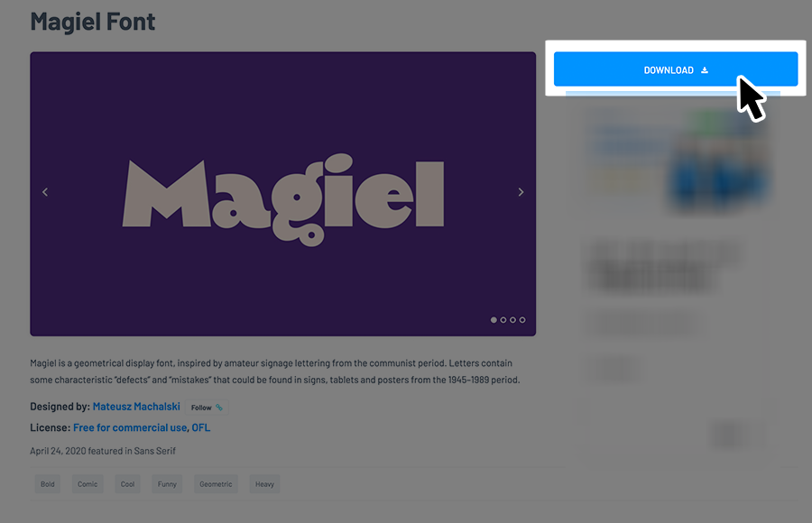Select the Geometric tag

216,484
